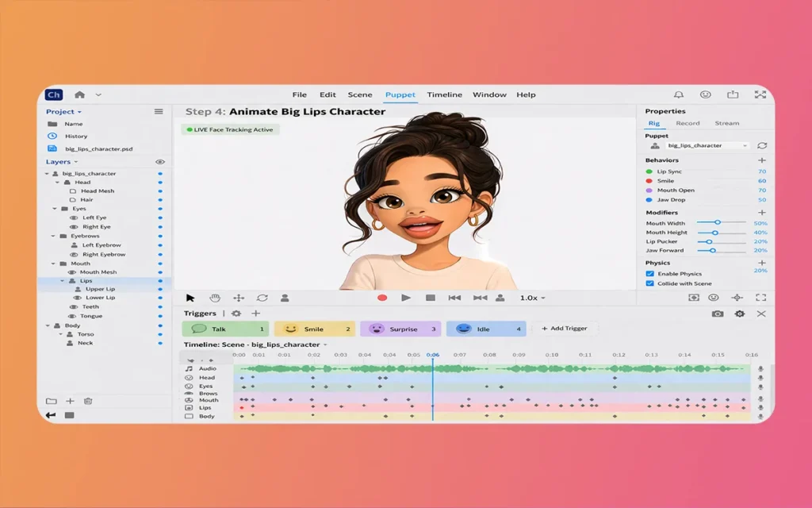Screen dimensions: 812x508
Task: Uncheck Collide with Scene
Action: [x=650, y=283]
